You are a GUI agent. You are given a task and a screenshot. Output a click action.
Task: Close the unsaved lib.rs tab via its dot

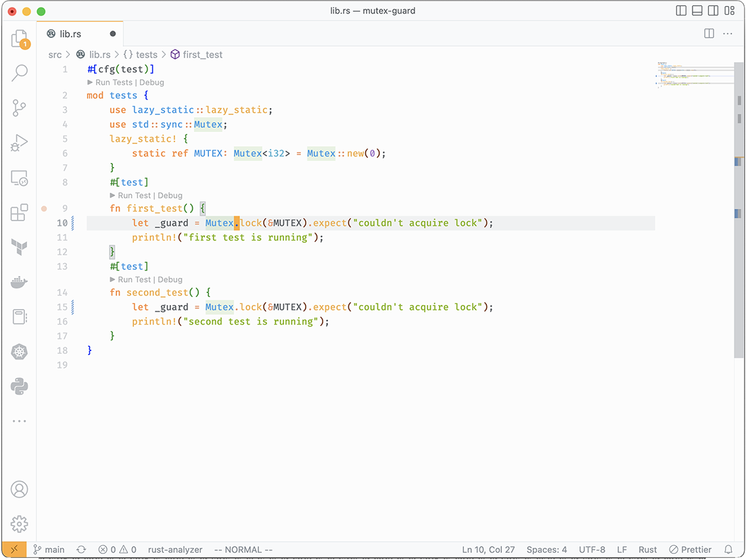click(x=113, y=34)
